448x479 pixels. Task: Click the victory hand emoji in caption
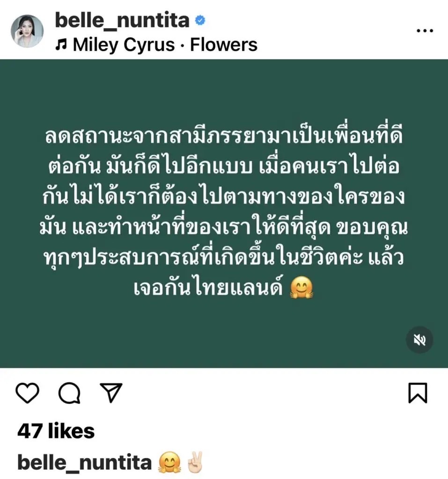tap(195, 462)
